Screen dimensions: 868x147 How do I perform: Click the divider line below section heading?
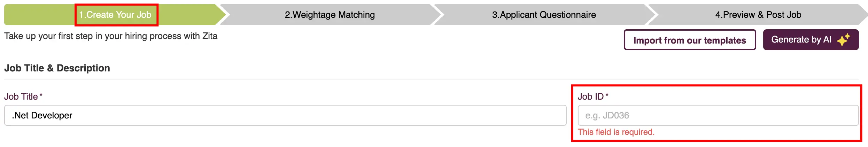(x=432, y=79)
